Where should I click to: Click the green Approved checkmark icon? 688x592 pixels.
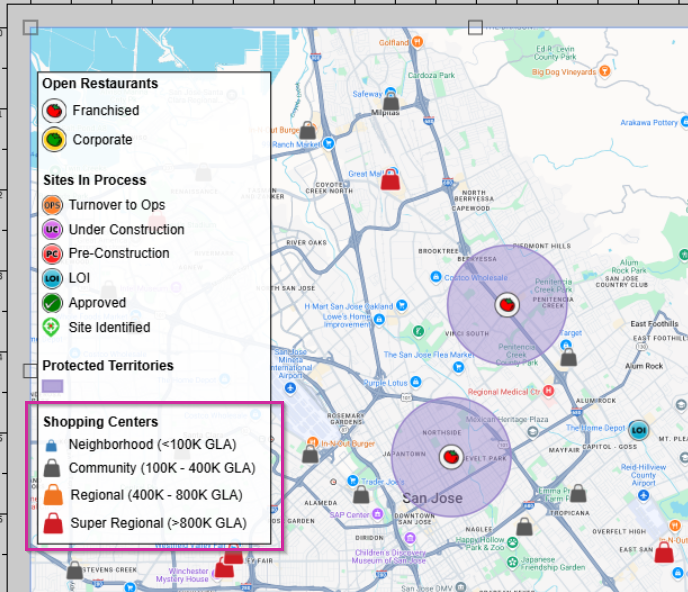click(54, 303)
